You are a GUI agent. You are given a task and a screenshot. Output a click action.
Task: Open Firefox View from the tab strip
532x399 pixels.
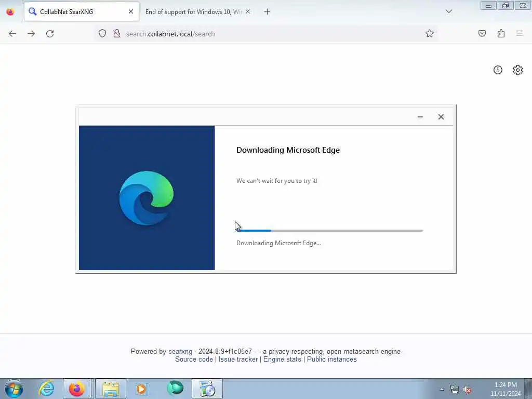coord(10,12)
